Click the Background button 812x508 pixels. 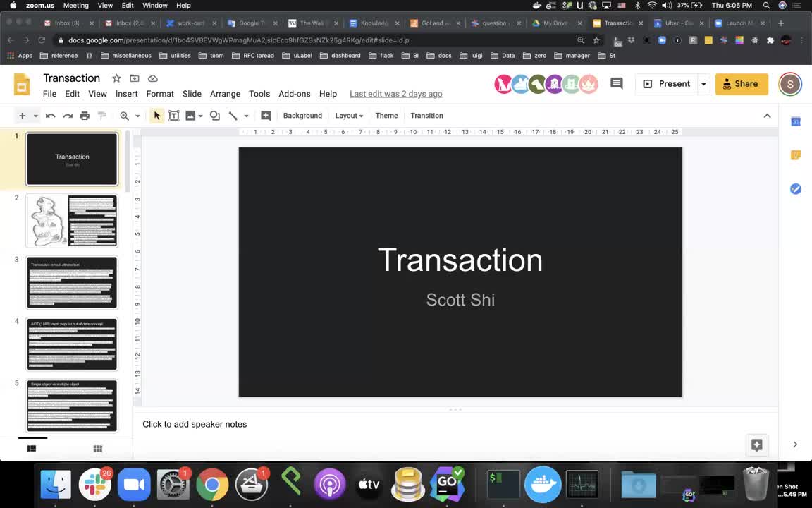pos(302,116)
